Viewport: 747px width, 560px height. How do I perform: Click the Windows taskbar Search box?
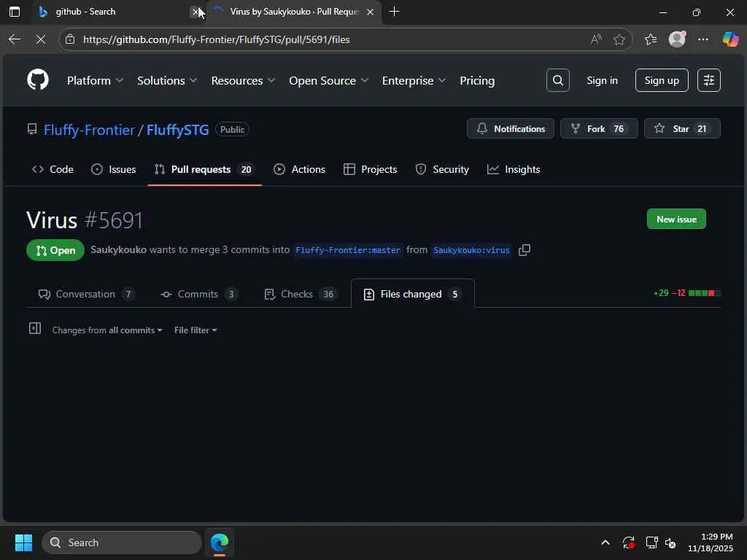122,542
